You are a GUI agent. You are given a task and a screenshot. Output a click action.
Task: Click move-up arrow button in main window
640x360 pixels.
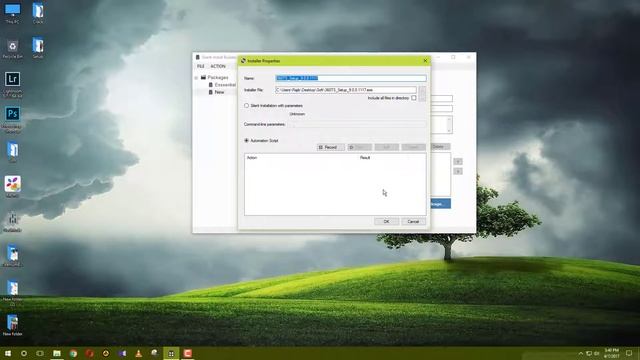[x=458, y=162]
